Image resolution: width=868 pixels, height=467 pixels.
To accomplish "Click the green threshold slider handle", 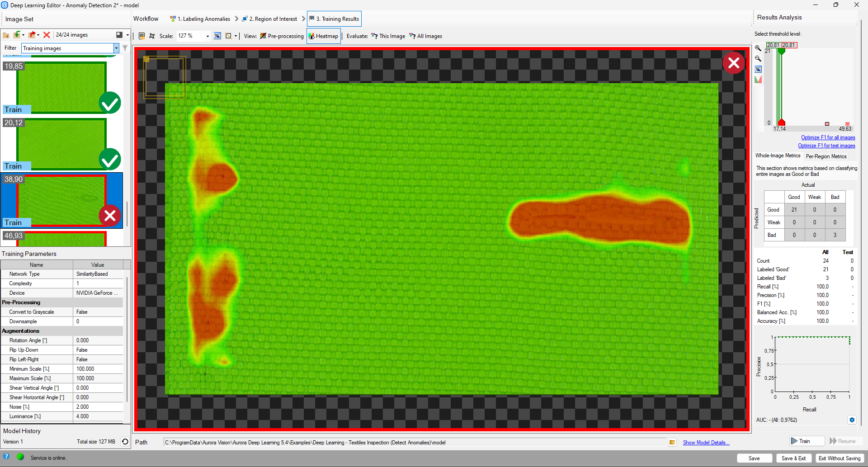I will [x=781, y=51].
